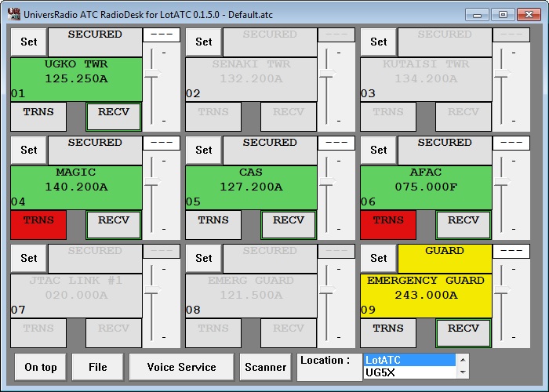This screenshot has height=392, width=549.
Task: Select the UGKO TWR 125.250A channel panel
Action: click(76, 79)
